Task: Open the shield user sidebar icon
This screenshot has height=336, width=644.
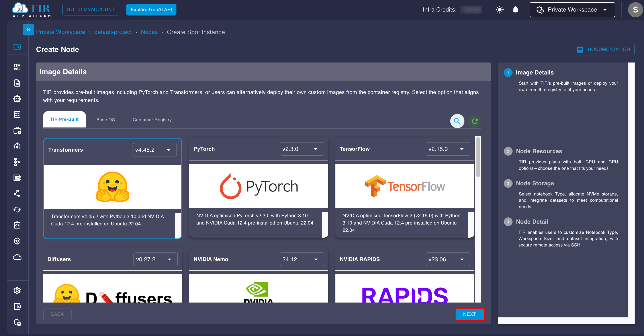Action: point(17,322)
